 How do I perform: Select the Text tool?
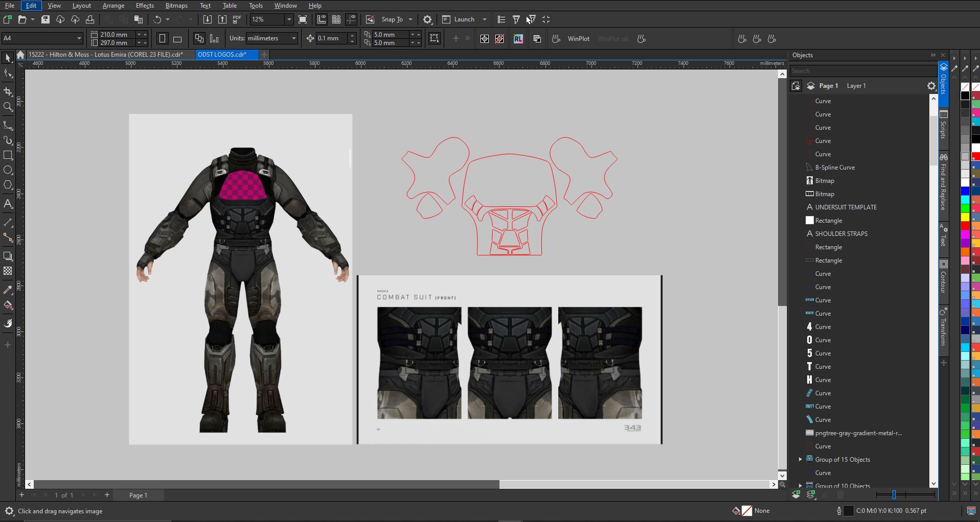click(8, 204)
